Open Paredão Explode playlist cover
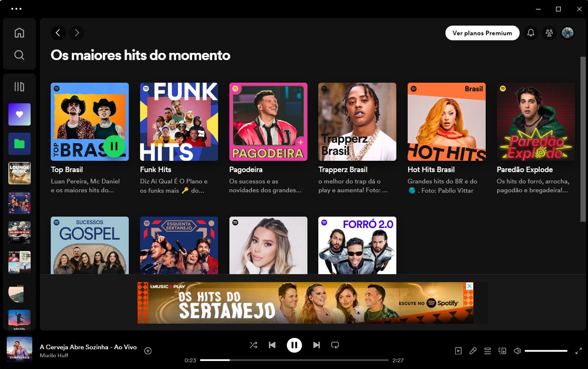This screenshot has width=588, height=369. pyautogui.click(x=536, y=122)
